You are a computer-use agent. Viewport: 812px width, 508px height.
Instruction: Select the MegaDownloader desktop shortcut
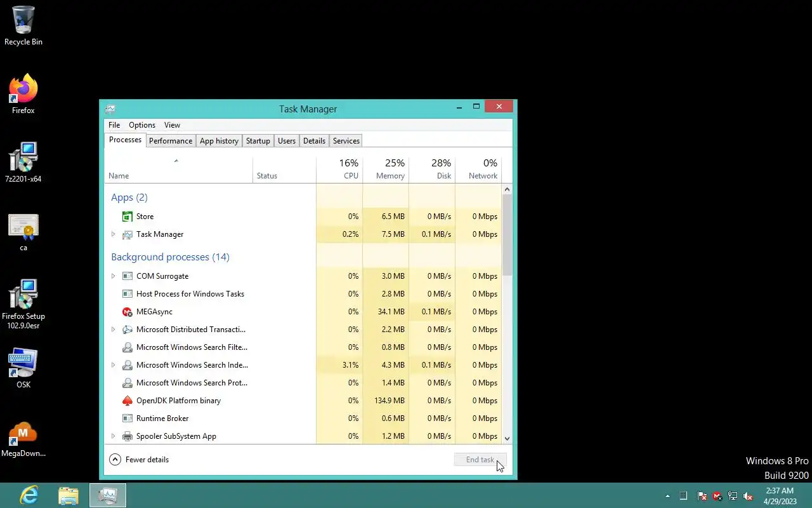coord(23,439)
